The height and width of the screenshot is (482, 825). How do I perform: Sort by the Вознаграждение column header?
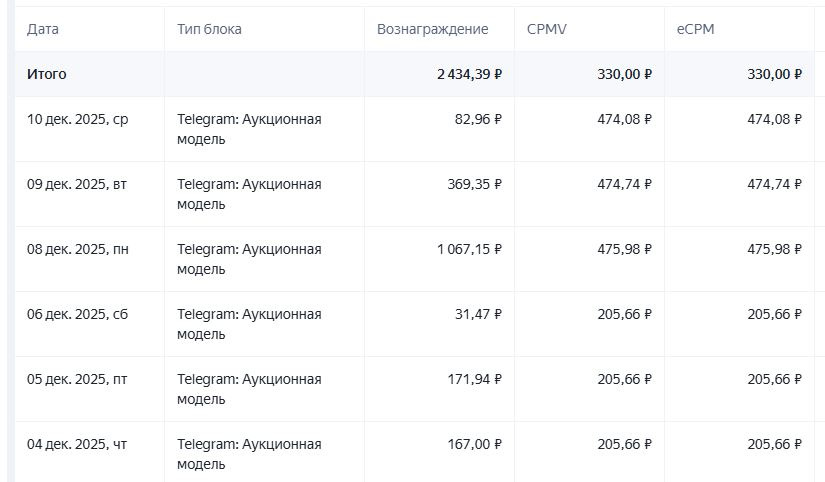pyautogui.click(x=432, y=30)
